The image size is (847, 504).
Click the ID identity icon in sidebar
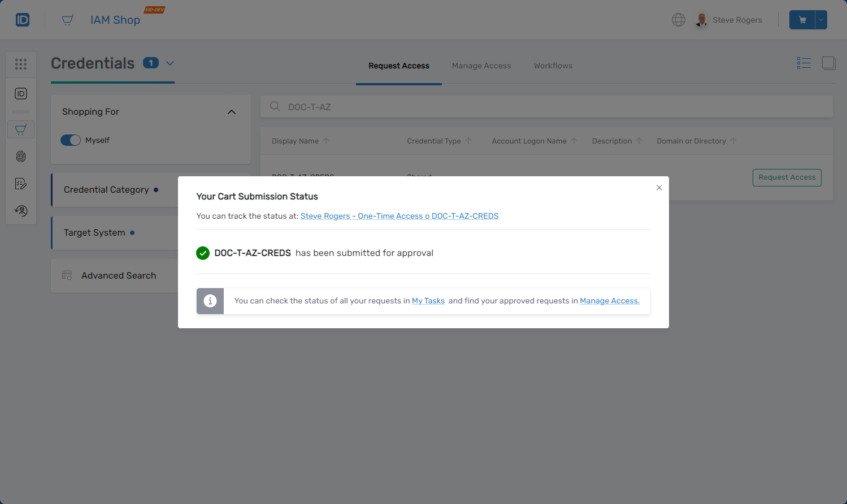[x=21, y=94]
